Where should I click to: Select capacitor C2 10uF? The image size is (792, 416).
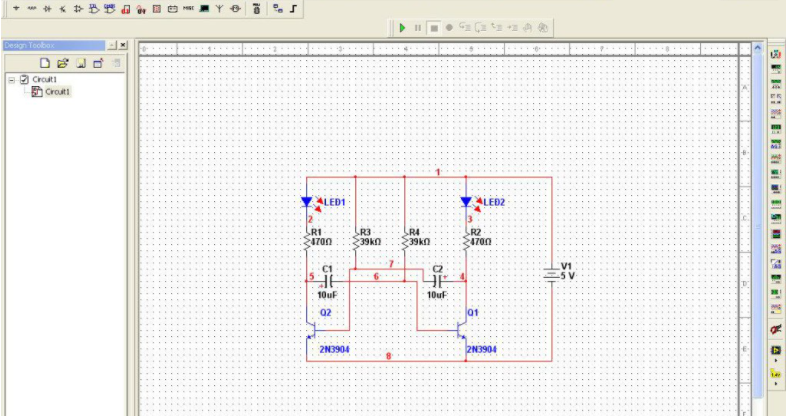pos(437,282)
